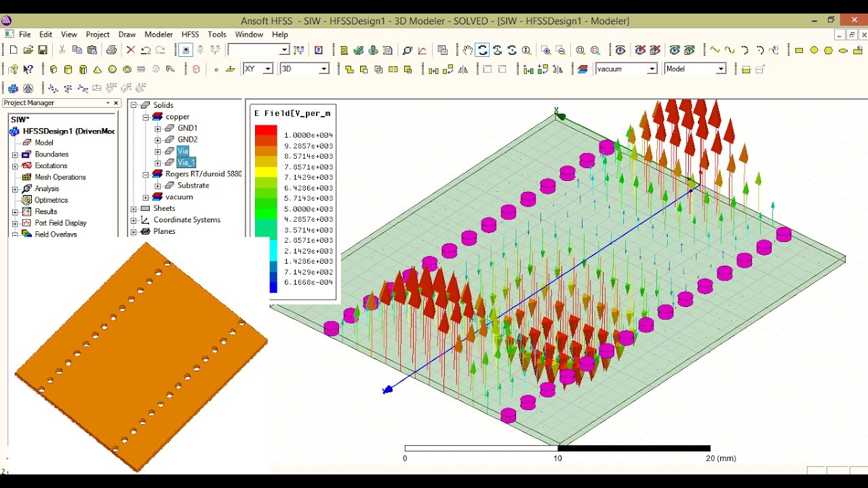Select the Draw spline tool

click(x=730, y=50)
